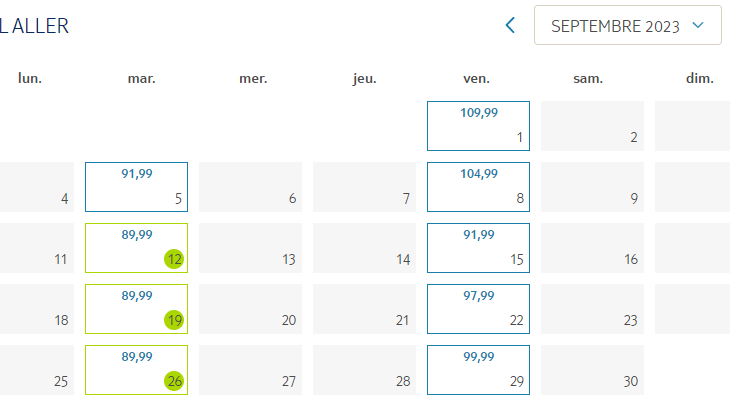Screen dimensions: 730x416
Task: Choose September 8 fare 104,99
Action: coord(478,187)
